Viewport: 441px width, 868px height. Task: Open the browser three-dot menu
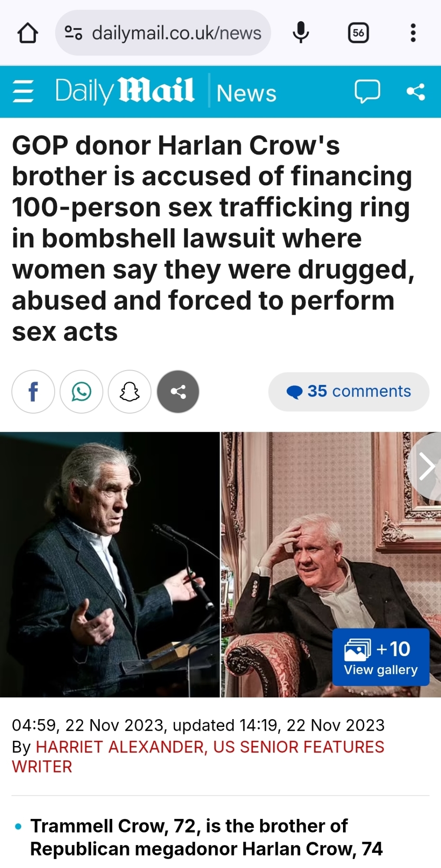pos(413,33)
